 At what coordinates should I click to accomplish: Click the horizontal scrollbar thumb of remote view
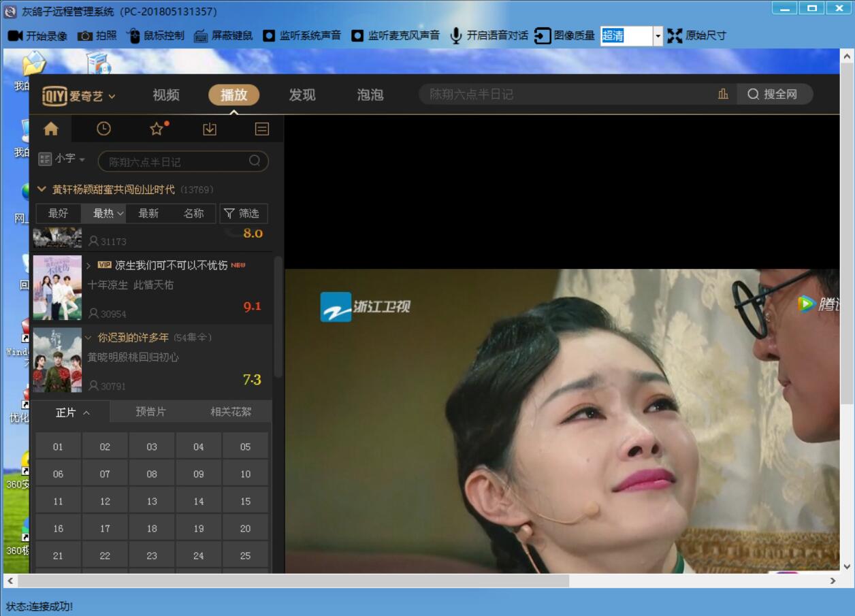click(293, 581)
